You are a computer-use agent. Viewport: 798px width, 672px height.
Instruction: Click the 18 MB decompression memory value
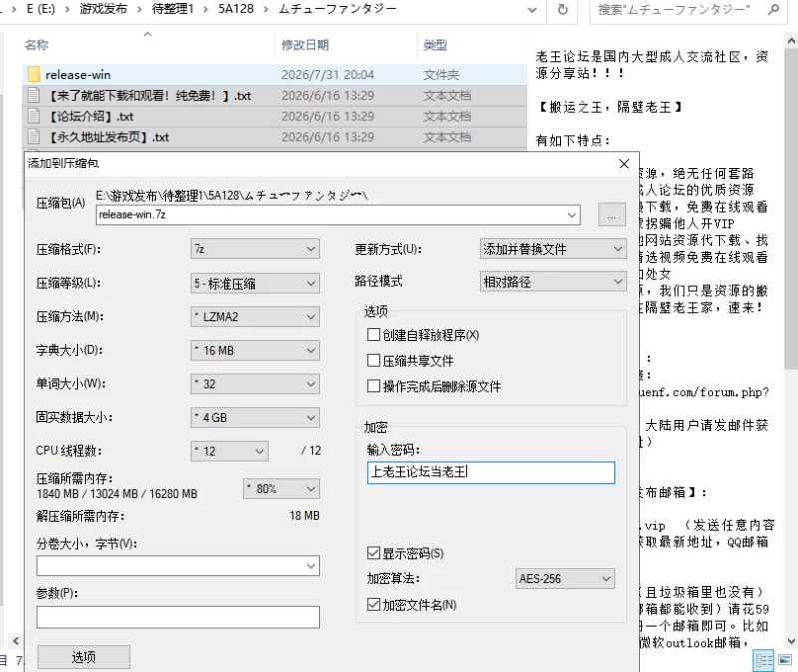coord(305,515)
